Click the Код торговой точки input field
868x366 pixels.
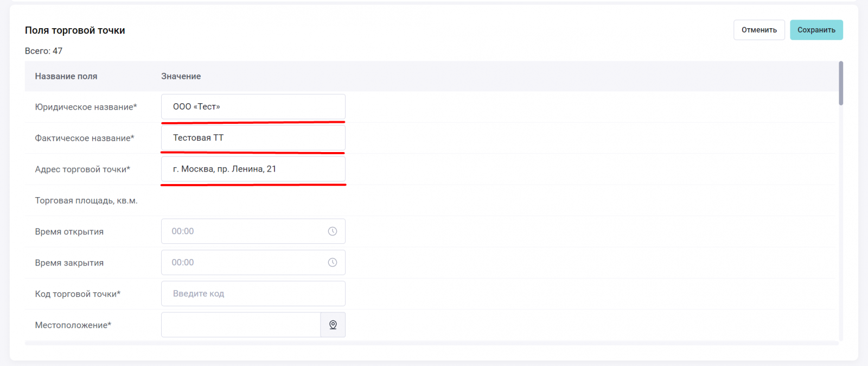click(x=253, y=294)
